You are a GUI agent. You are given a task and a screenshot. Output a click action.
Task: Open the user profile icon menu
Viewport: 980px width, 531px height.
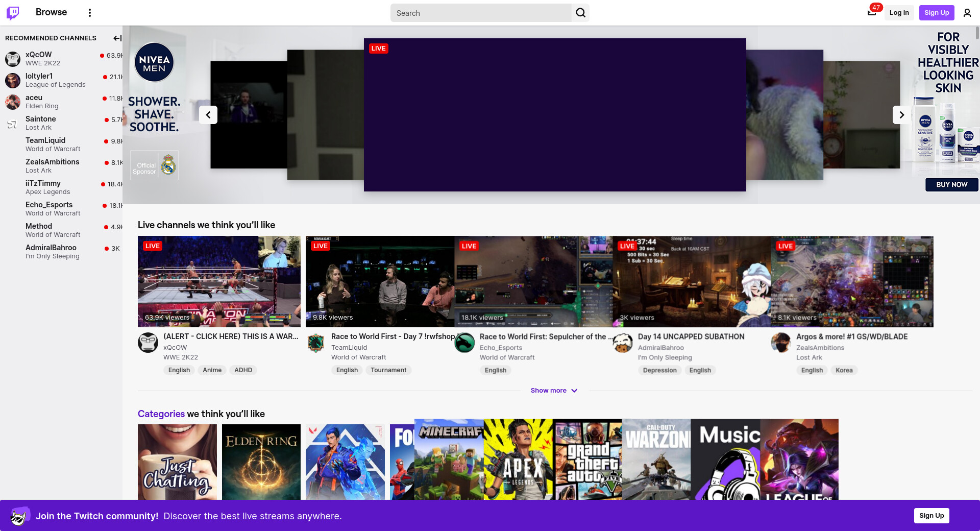[967, 13]
